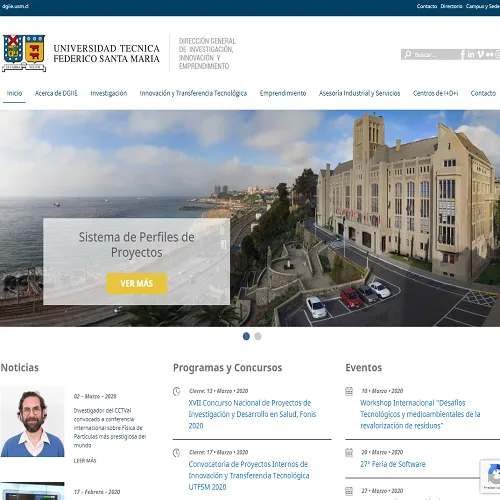Click LEER MÁS under CCTVal news
500x500 pixels.
pos(85,461)
